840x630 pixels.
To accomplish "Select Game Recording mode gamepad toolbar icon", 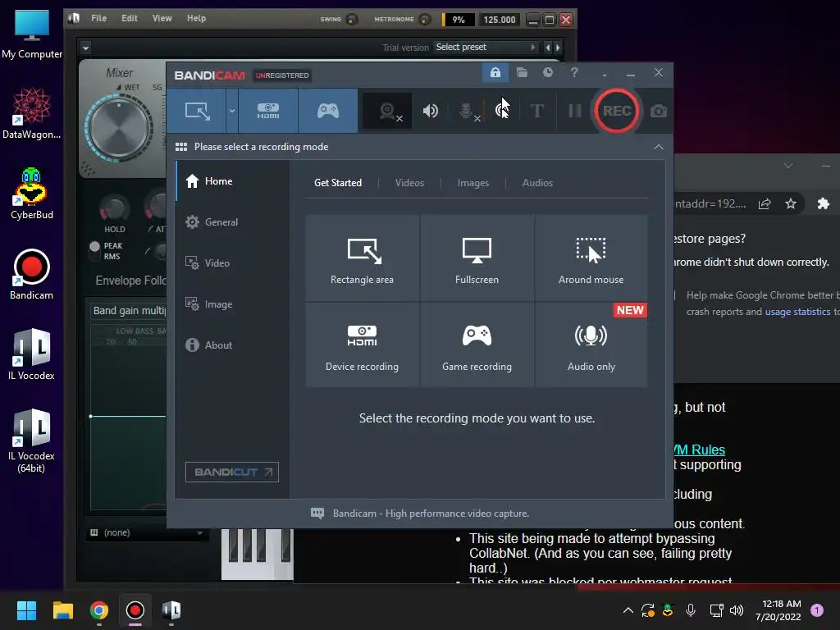I will pyautogui.click(x=328, y=111).
